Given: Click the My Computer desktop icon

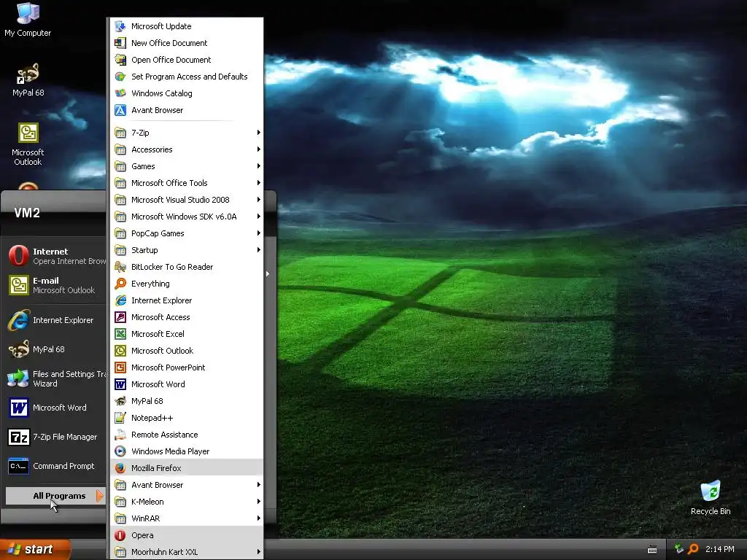Looking at the screenshot, I should (28, 13).
